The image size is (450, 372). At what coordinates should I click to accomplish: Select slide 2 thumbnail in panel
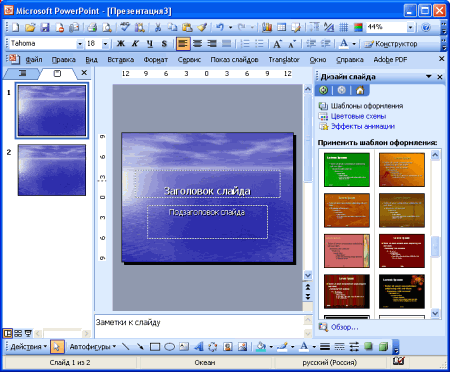click(x=52, y=170)
